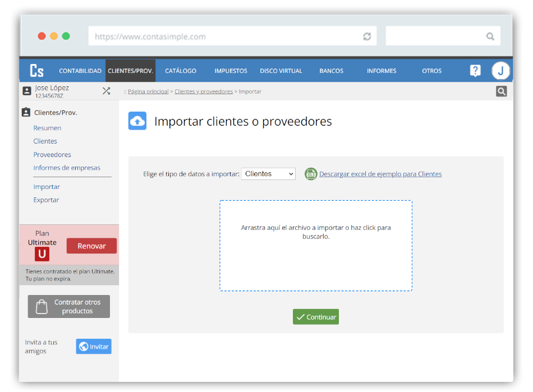
Task: Click the Clientes/Prov. sidebar section icon
Action: coord(26,112)
